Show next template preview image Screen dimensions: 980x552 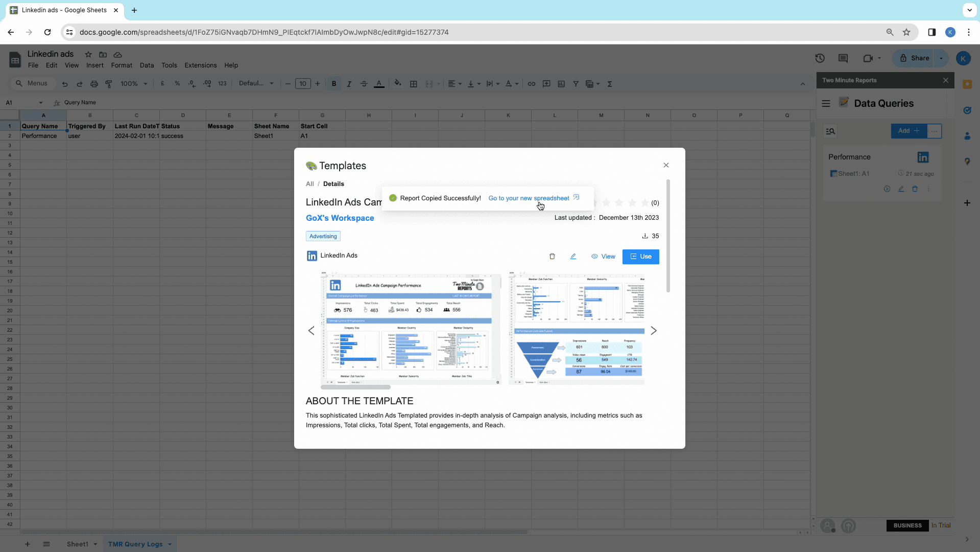(654, 331)
